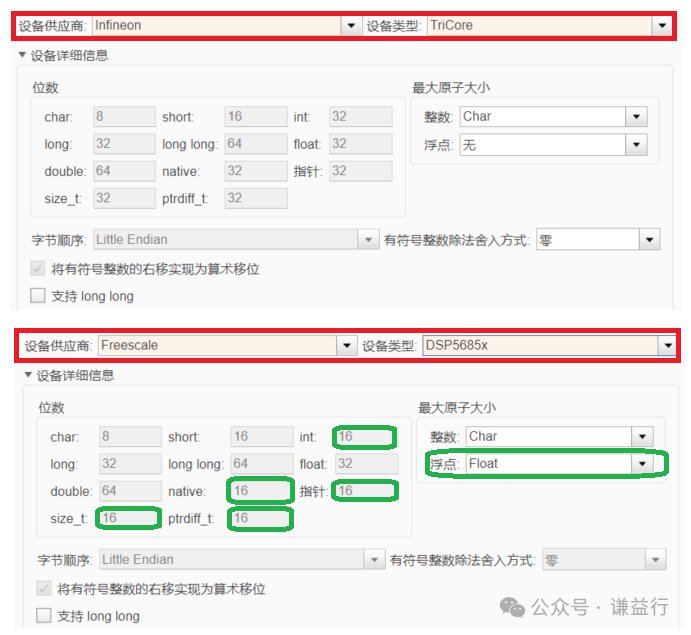Open the Freescale device vendor dropdown
Screen dimensions: 691x635
click(x=346, y=345)
